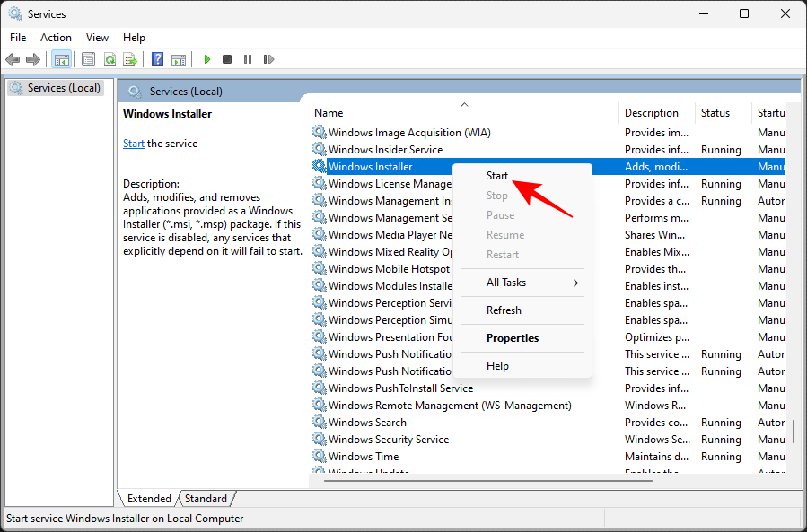Click the Back navigation arrow
This screenshot has height=532, width=807.
coord(13,59)
